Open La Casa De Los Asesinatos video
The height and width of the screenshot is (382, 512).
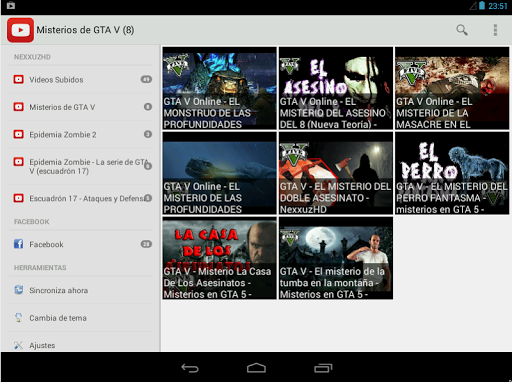219,258
